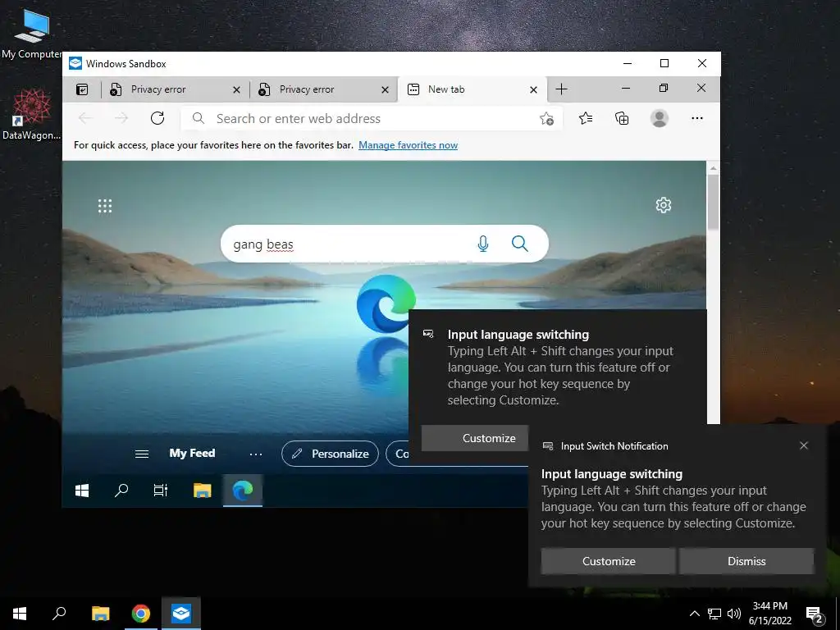Close the New tab tab
This screenshot has height=630, width=840.
(533, 90)
